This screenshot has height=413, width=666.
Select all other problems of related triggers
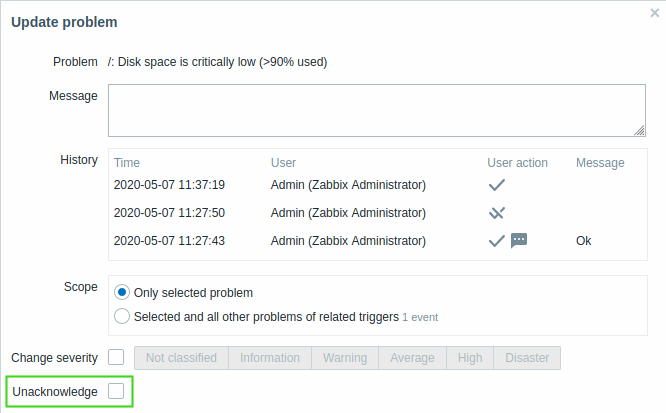[122, 316]
